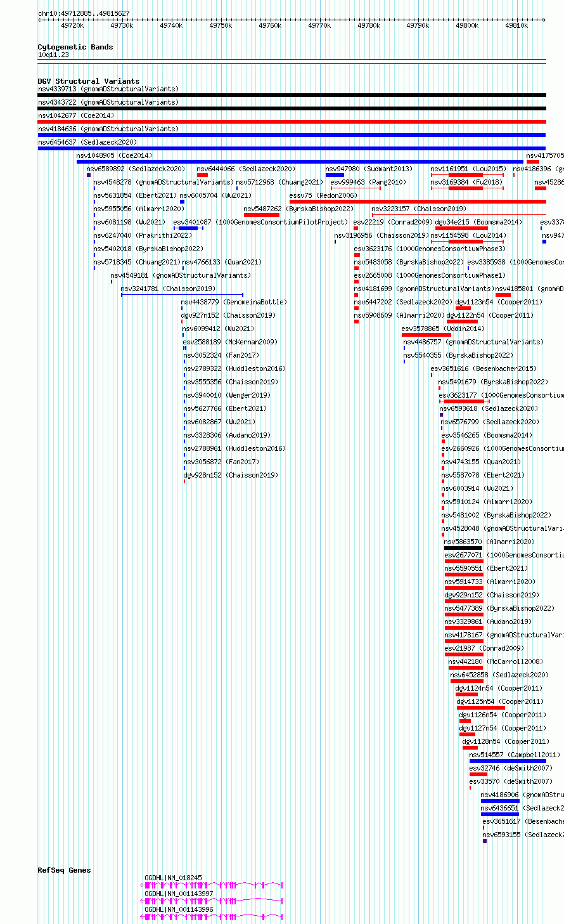Click nsv1161951 (Lou2015) variant
The image size is (564, 924).
click(468, 169)
